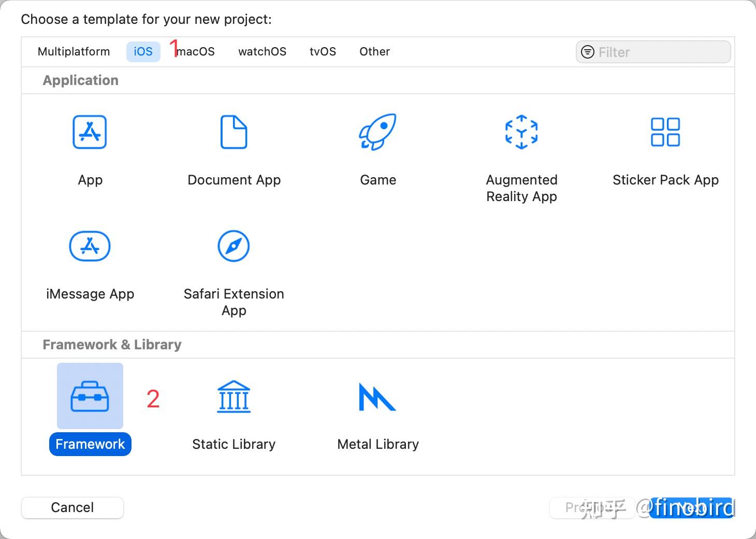
Task: Click the "Game" label
Action: 378,180
